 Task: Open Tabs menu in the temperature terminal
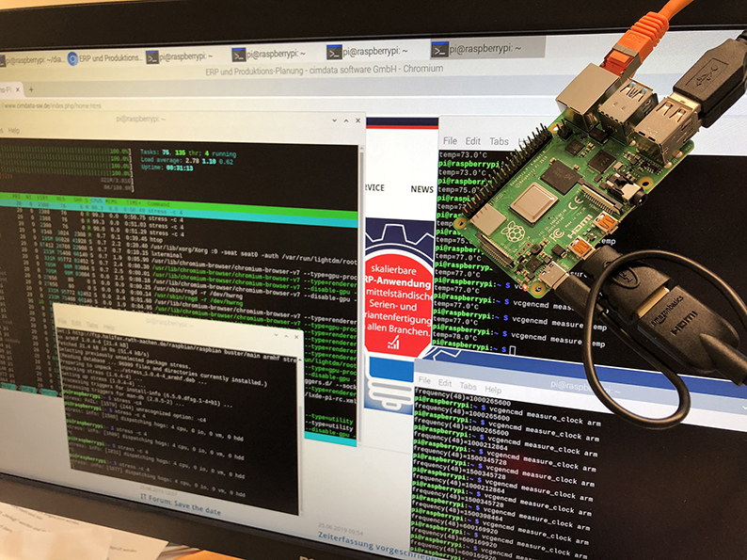[499, 141]
